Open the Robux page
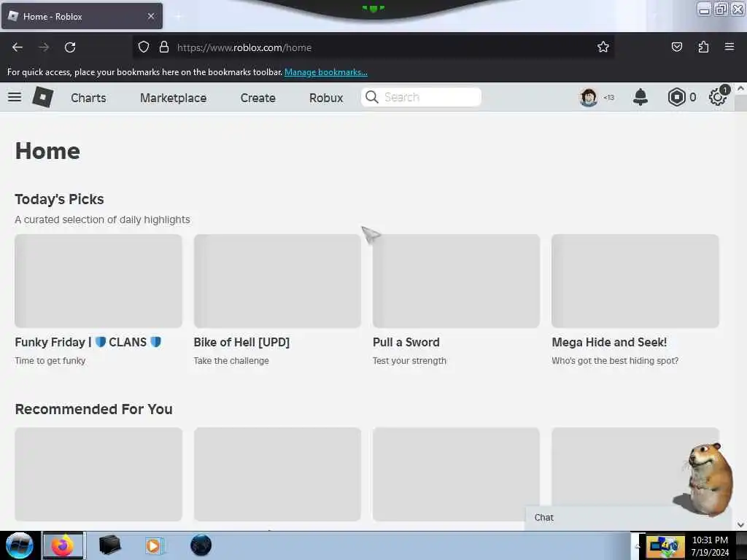The image size is (747, 560). (x=326, y=98)
